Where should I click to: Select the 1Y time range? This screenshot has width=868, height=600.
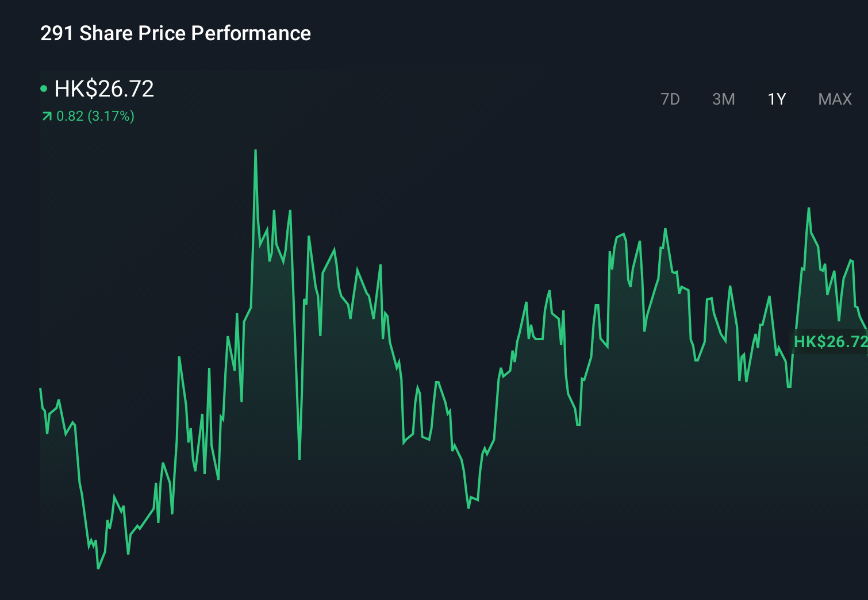coord(775,99)
